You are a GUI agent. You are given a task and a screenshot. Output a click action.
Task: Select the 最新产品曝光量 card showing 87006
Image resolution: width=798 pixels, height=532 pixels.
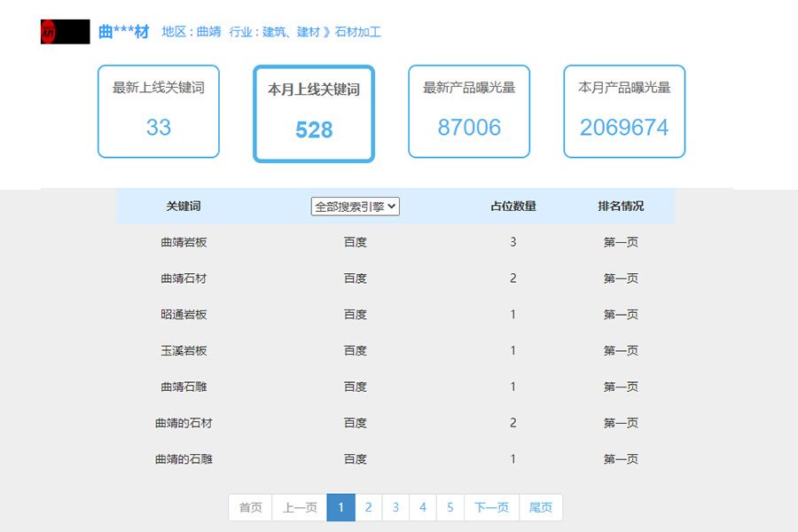(x=468, y=111)
